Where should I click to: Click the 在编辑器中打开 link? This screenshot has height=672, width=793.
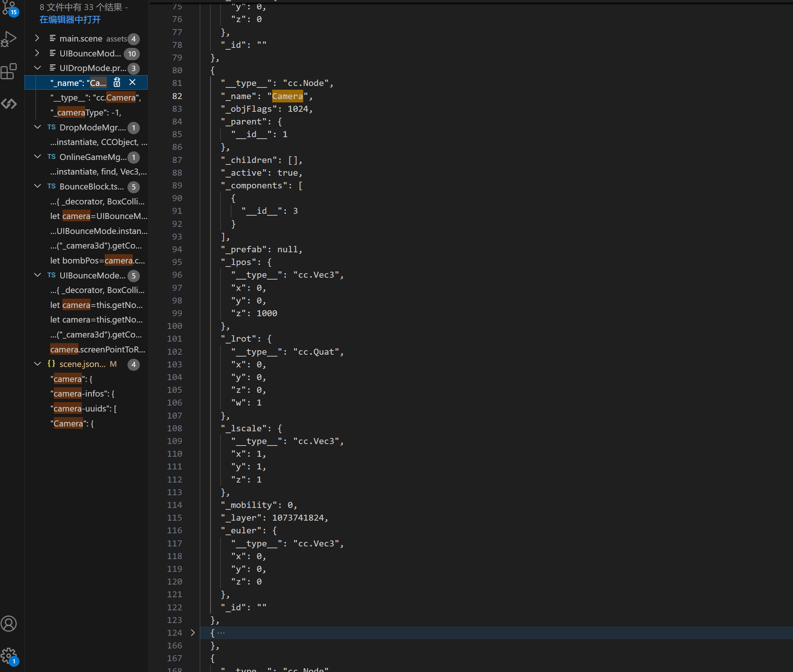click(70, 19)
